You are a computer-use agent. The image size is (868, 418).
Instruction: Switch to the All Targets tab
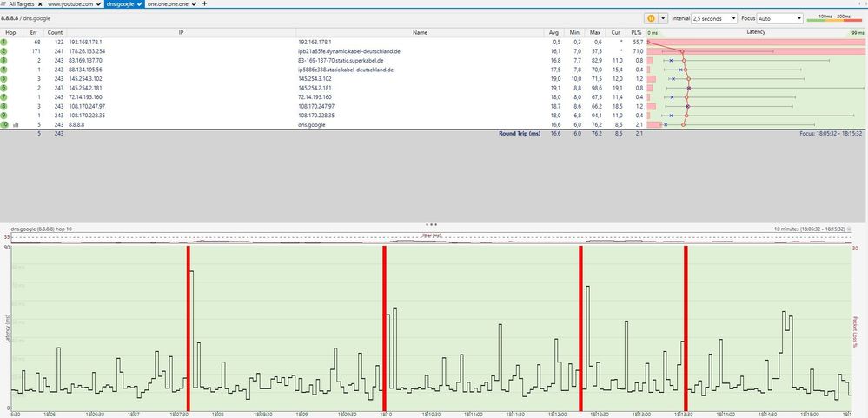pyautogui.click(x=23, y=3)
